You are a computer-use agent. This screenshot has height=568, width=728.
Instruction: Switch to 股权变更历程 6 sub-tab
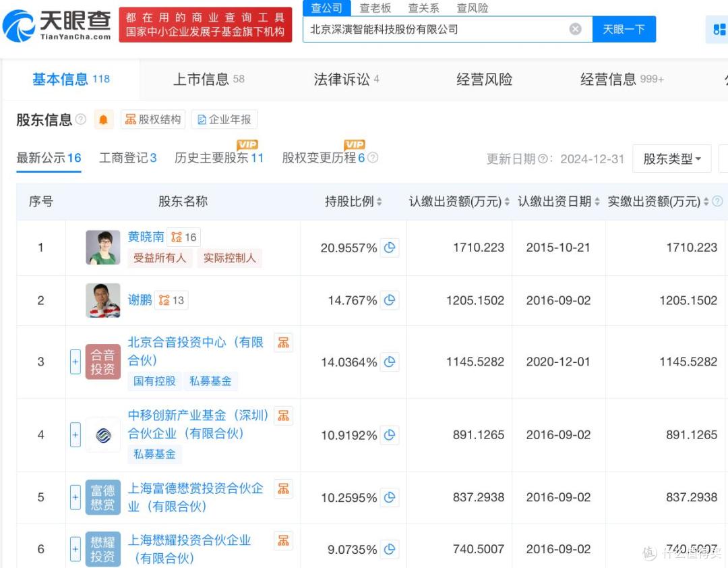point(323,158)
